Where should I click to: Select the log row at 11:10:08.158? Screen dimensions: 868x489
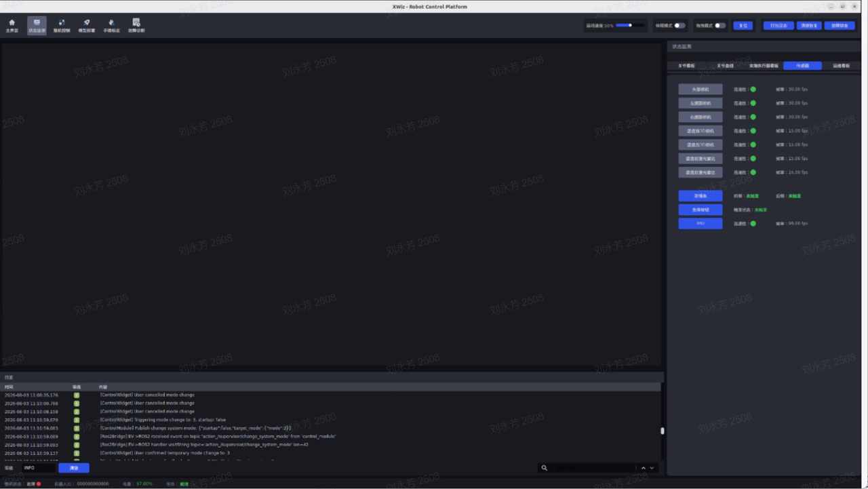tap(331, 411)
